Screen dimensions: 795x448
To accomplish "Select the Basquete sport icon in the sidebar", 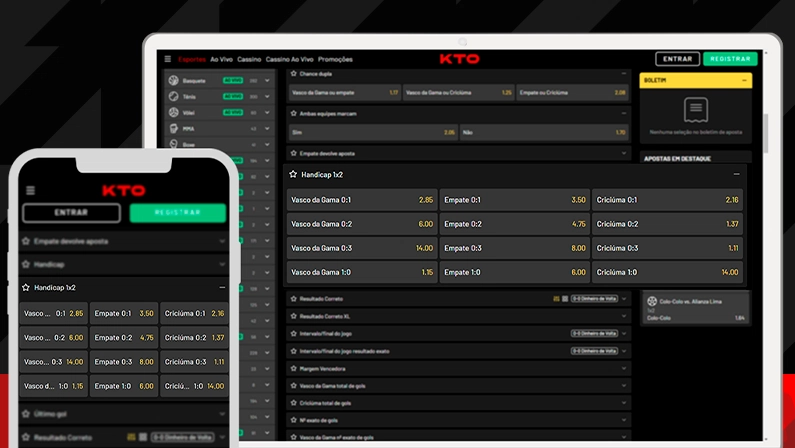I will click(x=173, y=81).
